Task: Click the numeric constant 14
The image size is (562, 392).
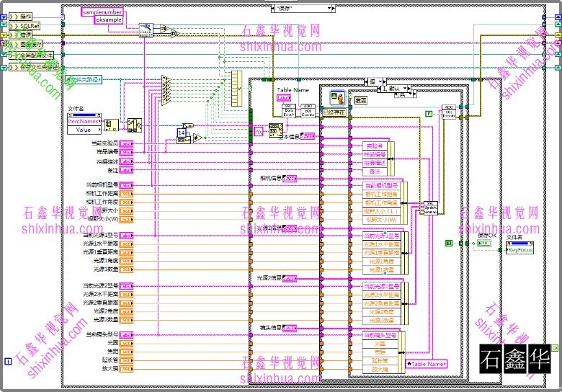Action: tap(182, 133)
